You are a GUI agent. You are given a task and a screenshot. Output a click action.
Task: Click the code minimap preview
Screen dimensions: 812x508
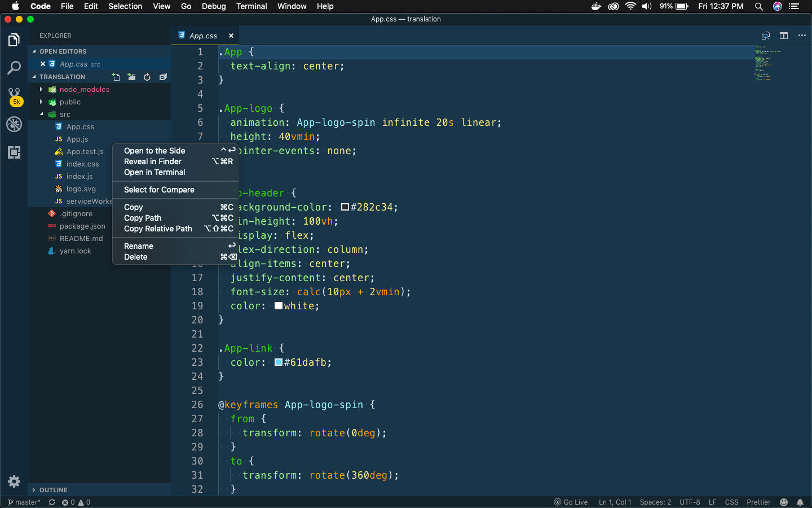767,64
